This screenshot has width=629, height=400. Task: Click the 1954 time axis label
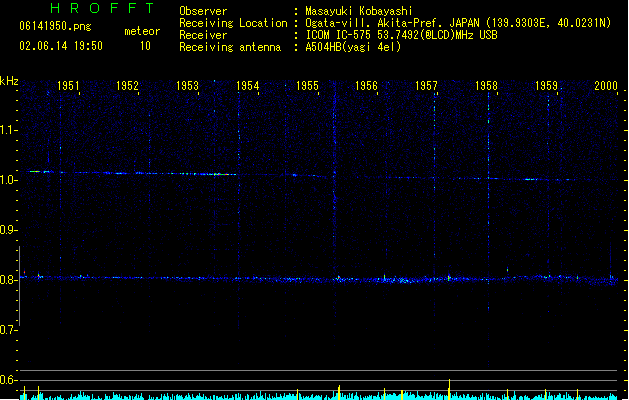[248, 86]
